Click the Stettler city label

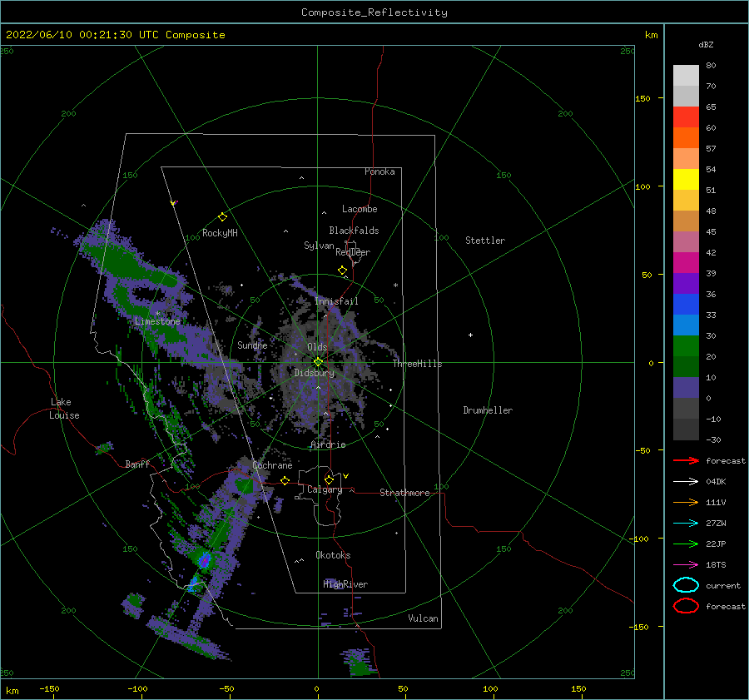tap(485, 241)
